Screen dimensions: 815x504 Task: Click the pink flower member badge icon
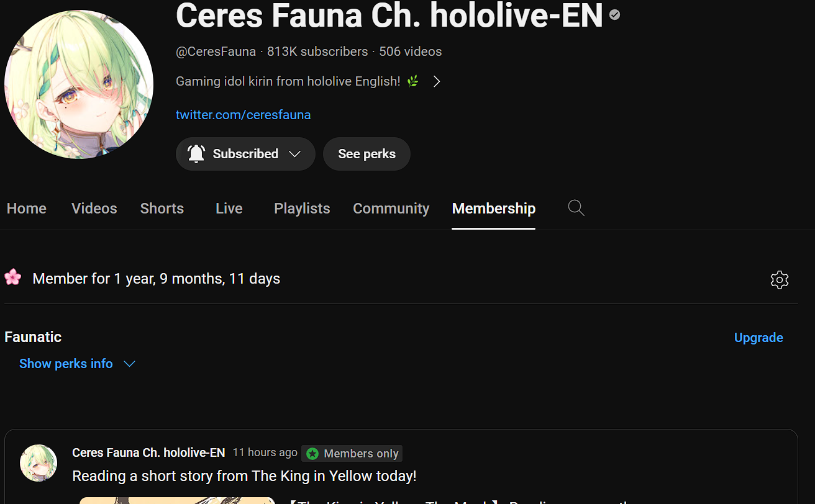(x=13, y=277)
